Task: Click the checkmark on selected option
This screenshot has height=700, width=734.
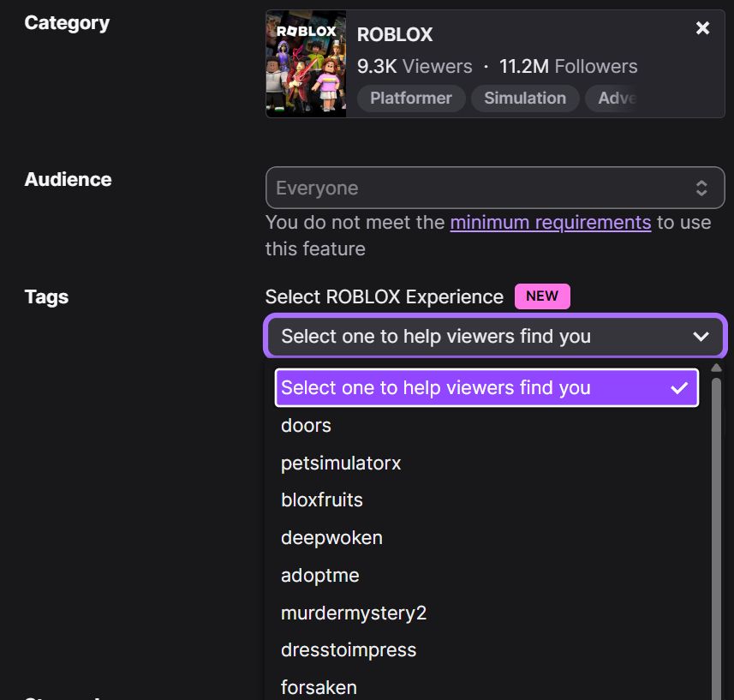Action: point(677,387)
